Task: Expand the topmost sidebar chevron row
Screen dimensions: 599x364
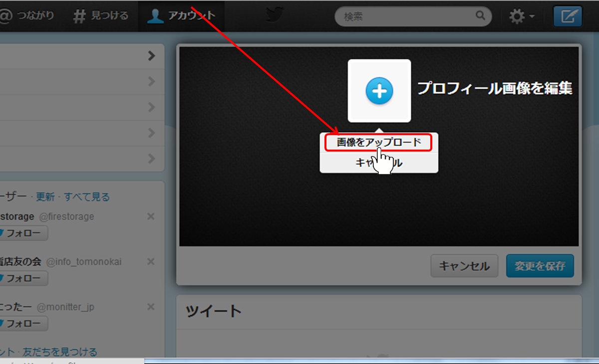Action: pos(152,56)
